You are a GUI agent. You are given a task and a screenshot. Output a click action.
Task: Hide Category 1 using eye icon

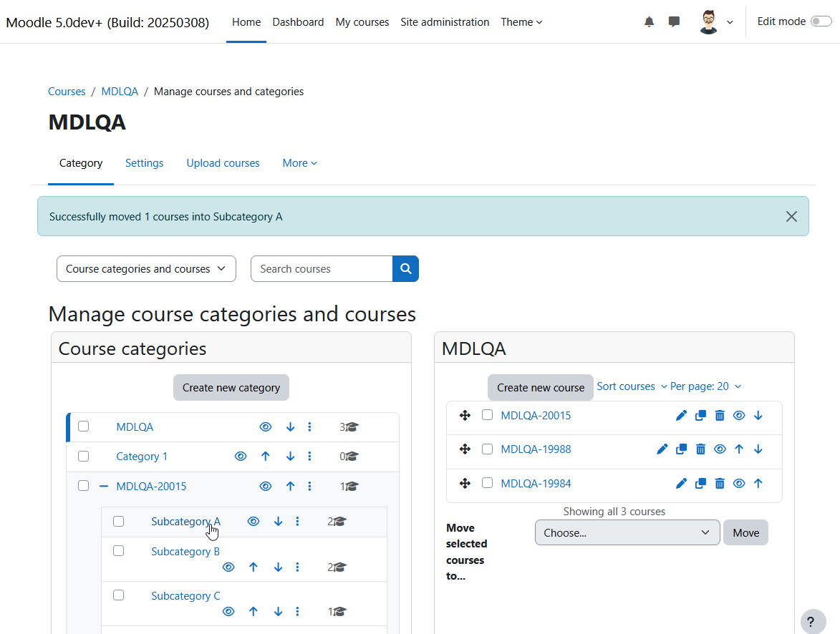point(241,457)
